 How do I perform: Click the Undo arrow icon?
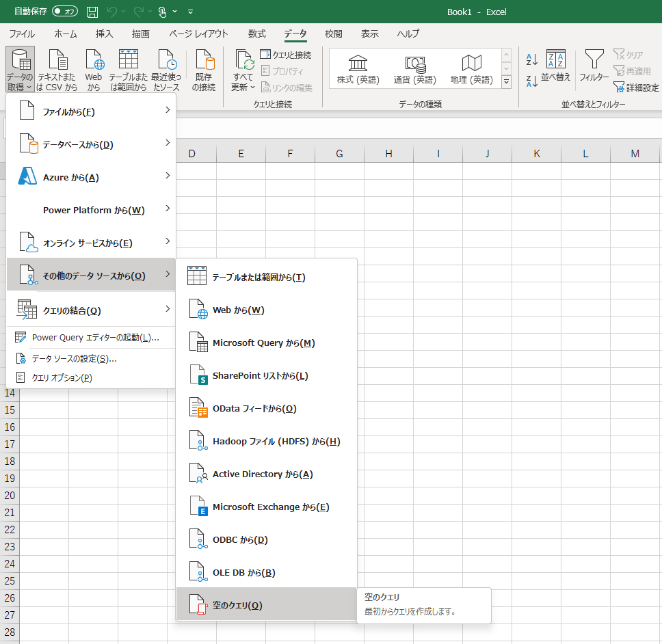point(112,12)
